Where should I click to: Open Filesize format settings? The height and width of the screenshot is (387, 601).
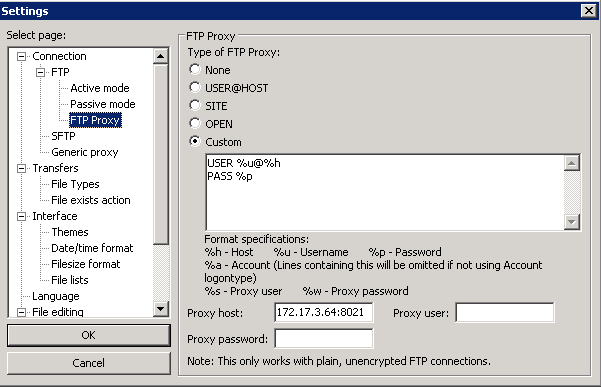pos(85,264)
